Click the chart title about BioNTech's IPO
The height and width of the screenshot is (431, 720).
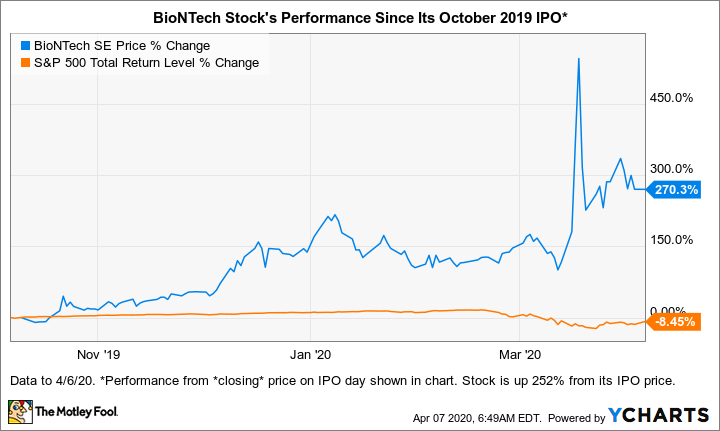pyautogui.click(x=360, y=15)
